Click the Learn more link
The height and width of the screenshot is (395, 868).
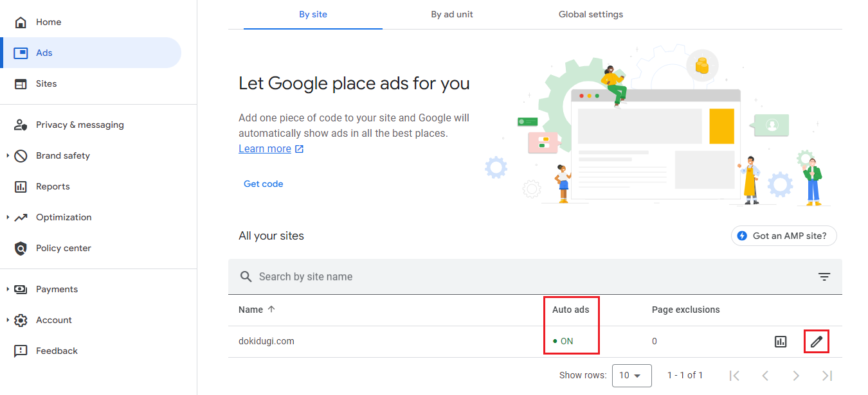tap(265, 149)
